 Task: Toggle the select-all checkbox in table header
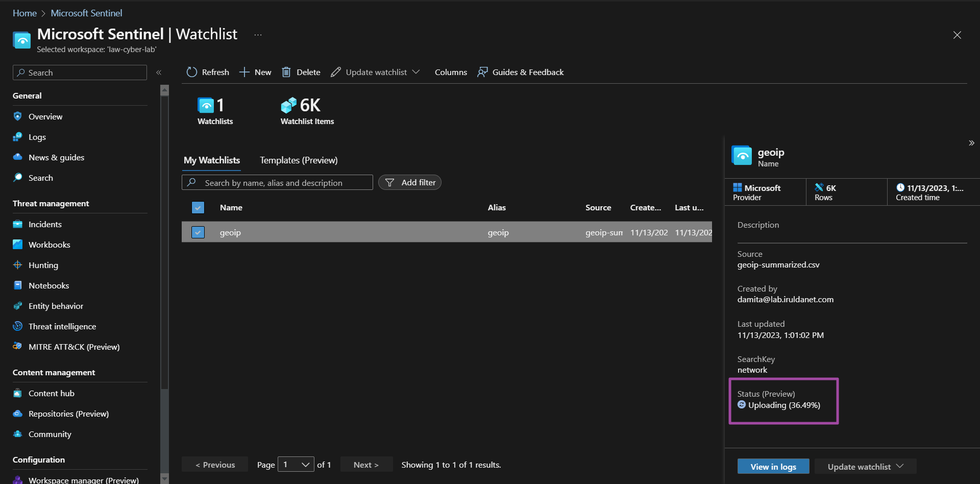click(198, 207)
